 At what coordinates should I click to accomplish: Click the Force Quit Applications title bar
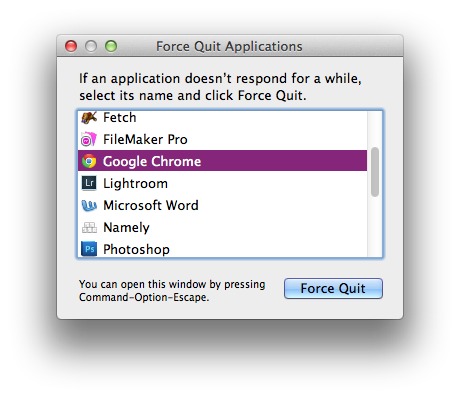tap(230, 46)
